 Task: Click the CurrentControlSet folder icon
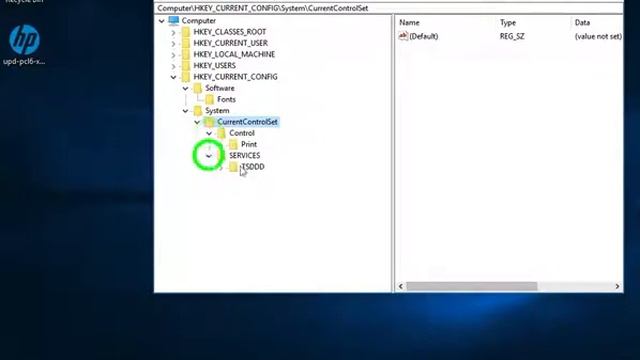coord(210,122)
